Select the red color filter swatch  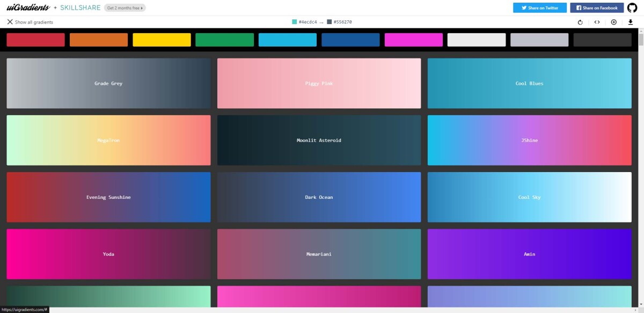pos(35,39)
